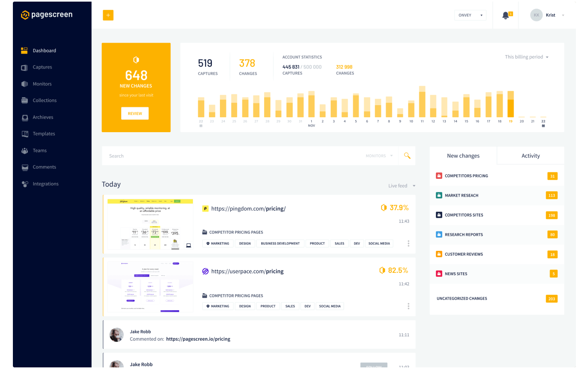Open the 'This billing period' dropdown
Screen dimensions: 588x369
click(x=526, y=57)
